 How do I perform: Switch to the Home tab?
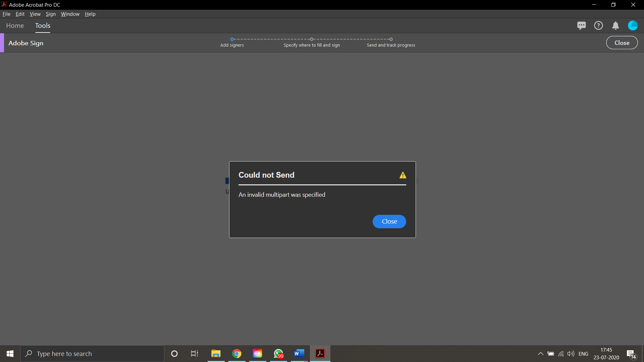click(x=15, y=25)
